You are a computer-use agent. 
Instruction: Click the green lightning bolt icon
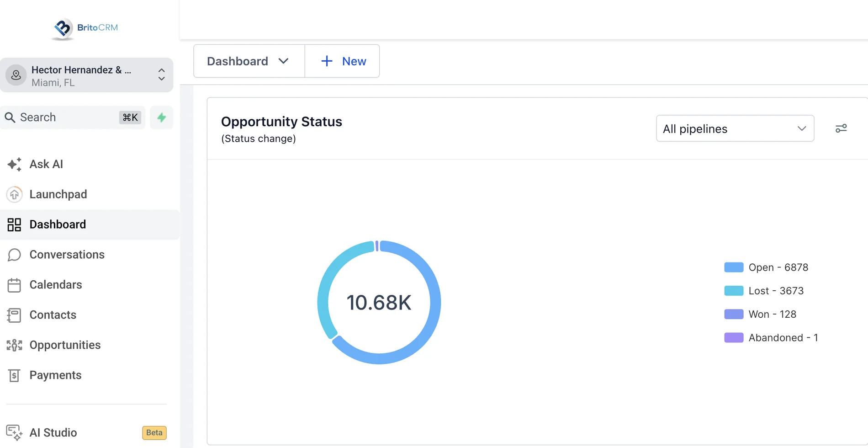pyautogui.click(x=162, y=117)
